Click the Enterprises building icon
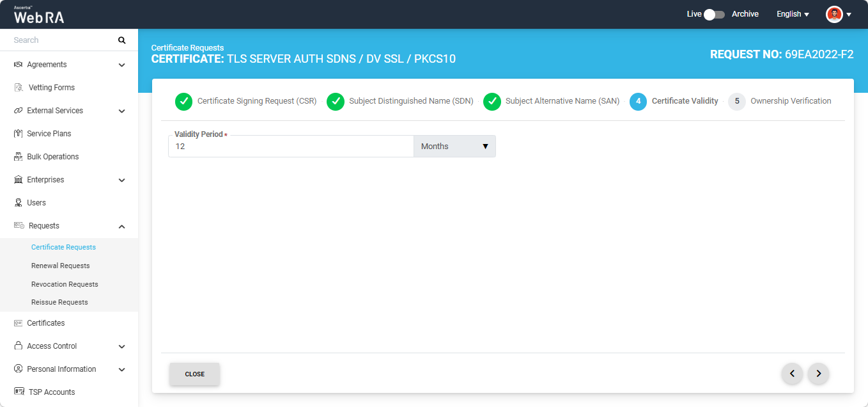This screenshot has width=868, height=407. (x=19, y=180)
